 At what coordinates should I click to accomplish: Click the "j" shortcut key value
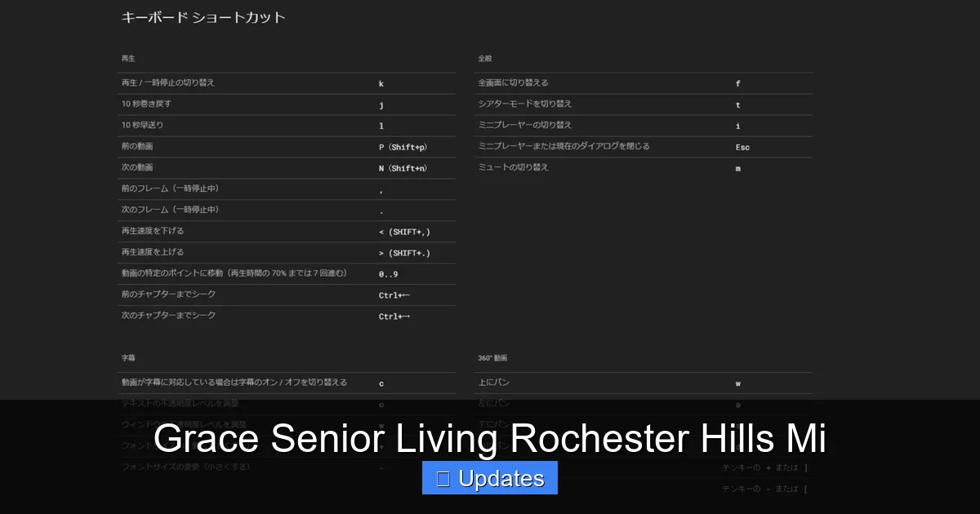tap(381, 105)
